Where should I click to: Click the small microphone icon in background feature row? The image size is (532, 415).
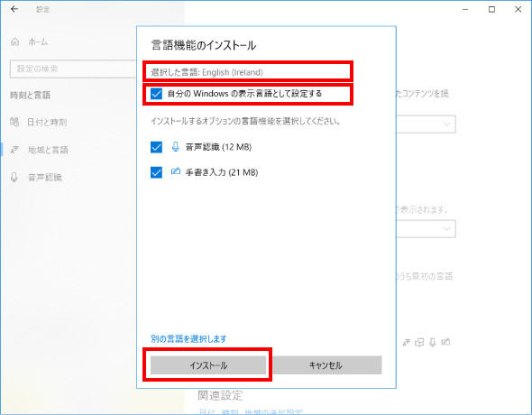point(433,343)
